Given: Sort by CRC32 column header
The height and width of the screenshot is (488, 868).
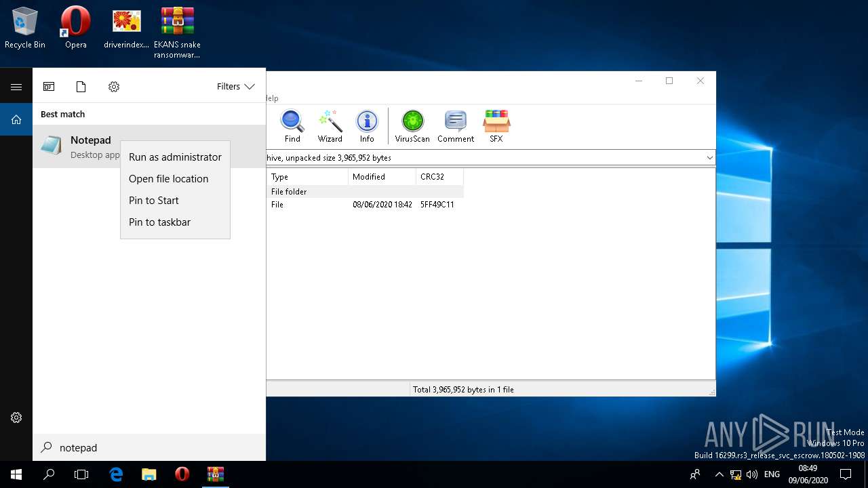Looking at the screenshot, I should click(x=439, y=177).
